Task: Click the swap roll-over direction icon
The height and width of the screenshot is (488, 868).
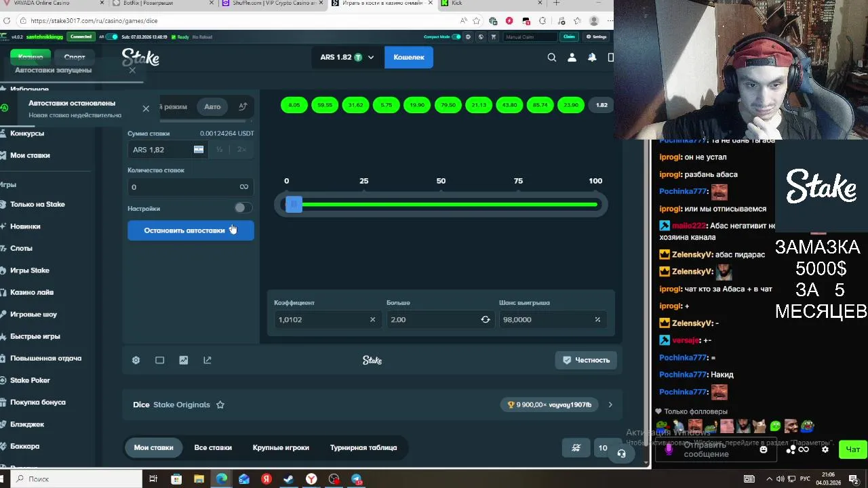Action: 486,319
